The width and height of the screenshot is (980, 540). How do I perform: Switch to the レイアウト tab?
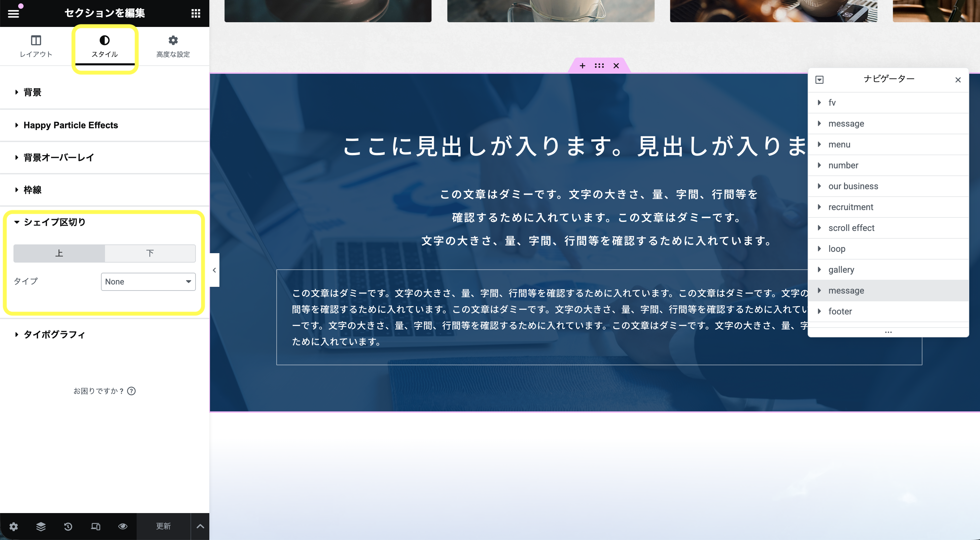(x=36, y=46)
